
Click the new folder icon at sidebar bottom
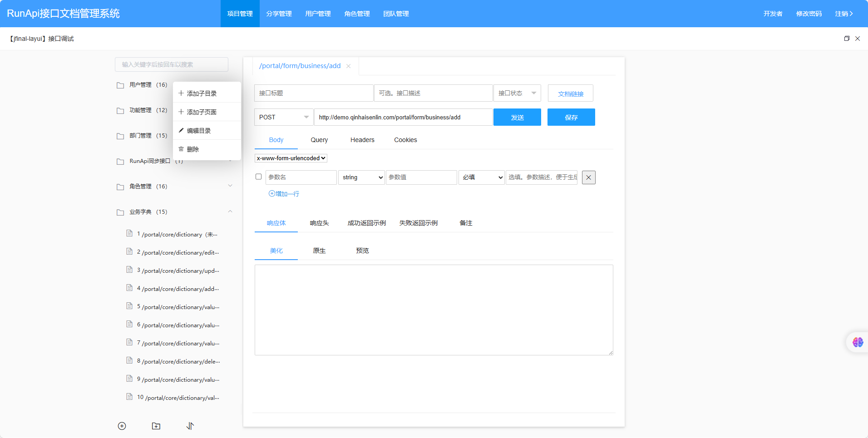(156, 426)
